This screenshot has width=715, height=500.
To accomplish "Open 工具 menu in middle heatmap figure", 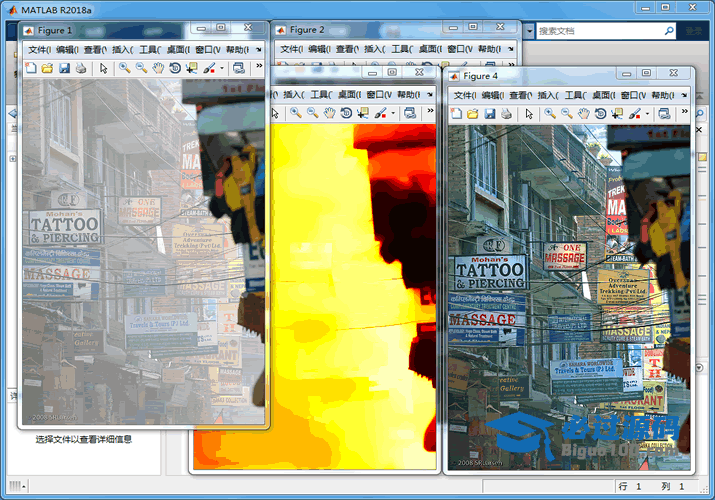I will (321, 94).
